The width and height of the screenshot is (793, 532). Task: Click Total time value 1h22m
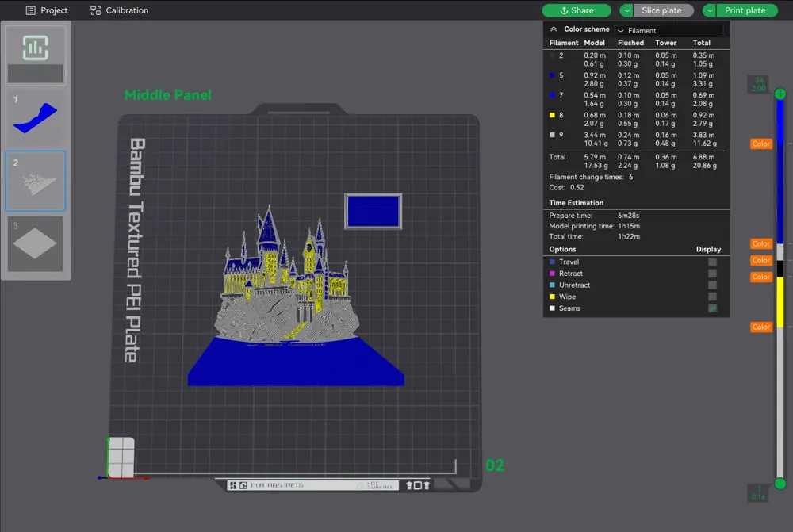coord(629,237)
